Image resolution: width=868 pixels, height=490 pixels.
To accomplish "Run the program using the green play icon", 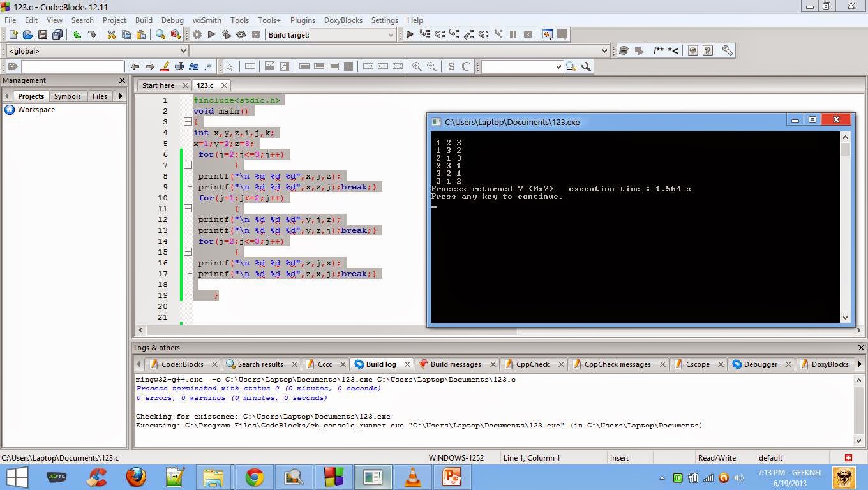I will coord(212,34).
